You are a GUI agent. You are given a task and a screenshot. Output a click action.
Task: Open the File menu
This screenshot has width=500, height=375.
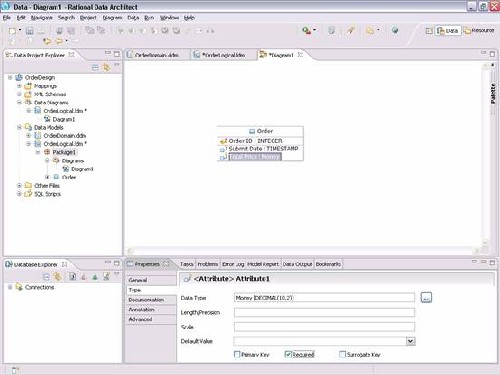[x=7, y=18]
